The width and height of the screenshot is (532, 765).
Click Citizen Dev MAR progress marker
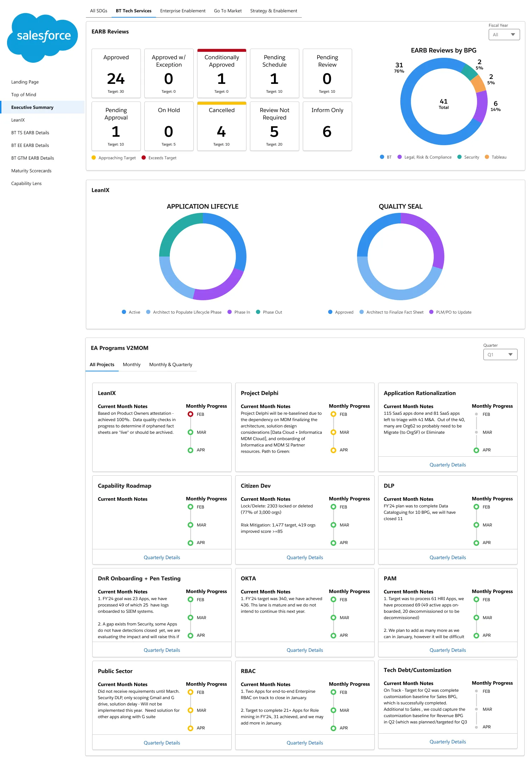point(333,525)
